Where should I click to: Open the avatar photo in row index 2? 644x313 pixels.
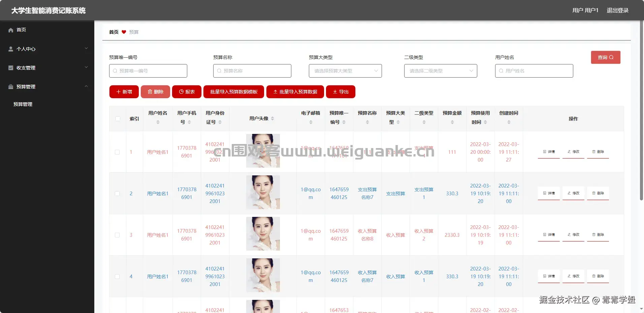point(263,192)
